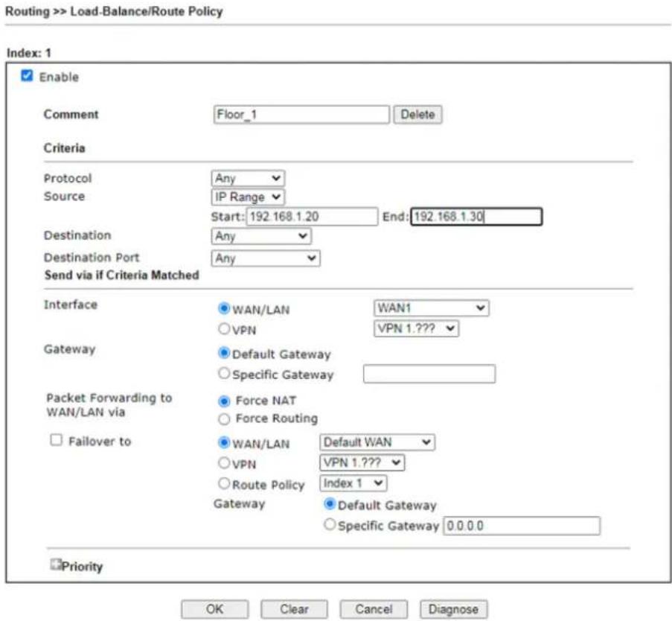This screenshot has width=672, height=621.
Task: Open the Route Policy Index 1 dropdown
Action: coord(353,483)
